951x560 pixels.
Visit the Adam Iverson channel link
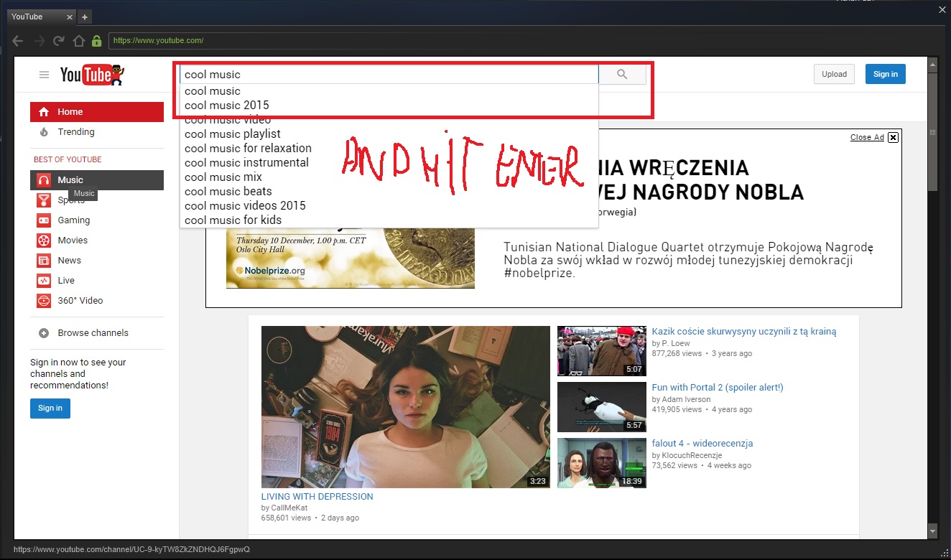click(x=686, y=399)
